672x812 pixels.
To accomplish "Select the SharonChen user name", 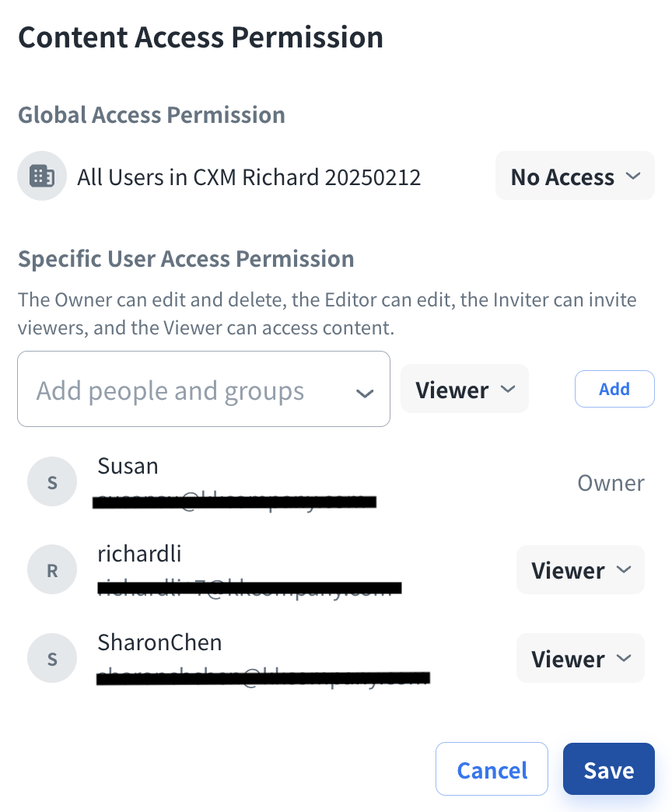I will tap(159, 642).
